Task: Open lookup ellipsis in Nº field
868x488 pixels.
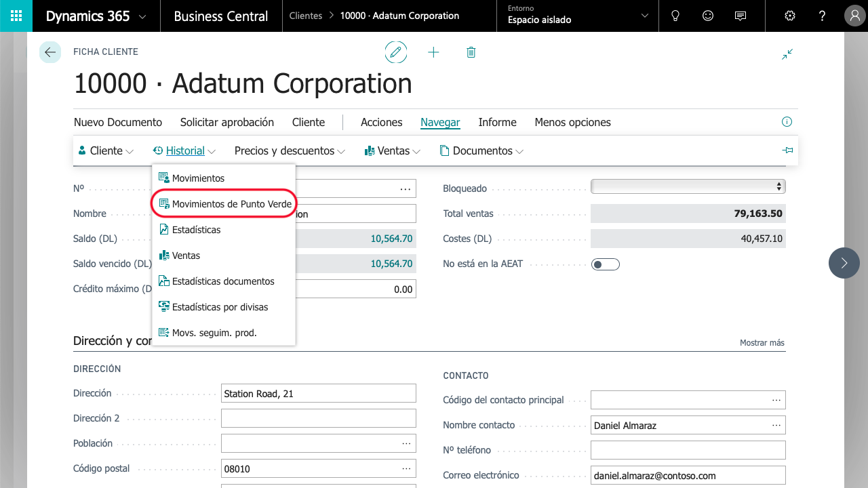Action: 406,189
